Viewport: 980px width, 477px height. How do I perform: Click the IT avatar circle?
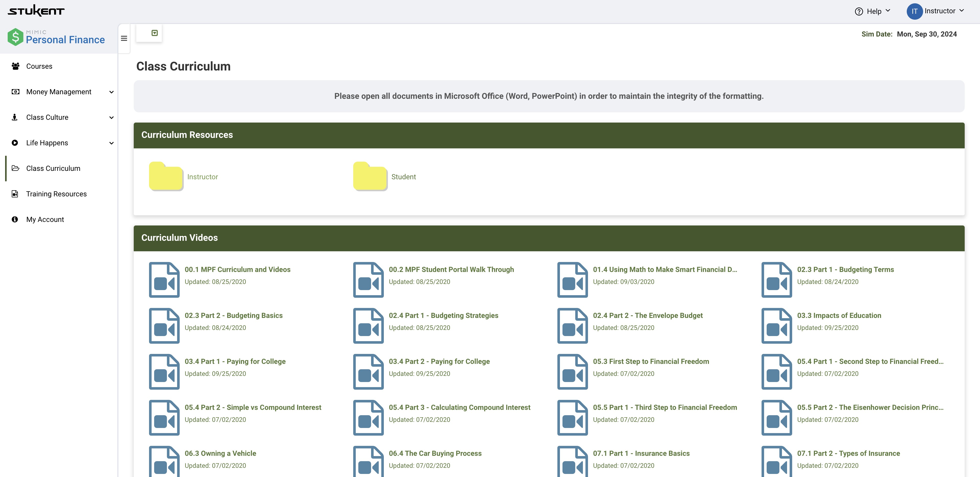[x=914, y=11]
